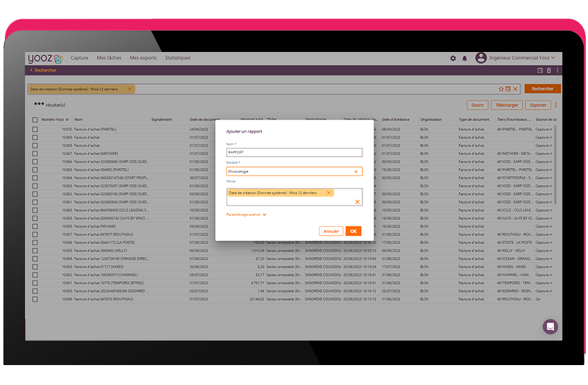Image resolution: width=588 pixels, height=385 pixels.
Task: Click tiers cell 401EDENRED - EDEN...
Action: (515, 291)
